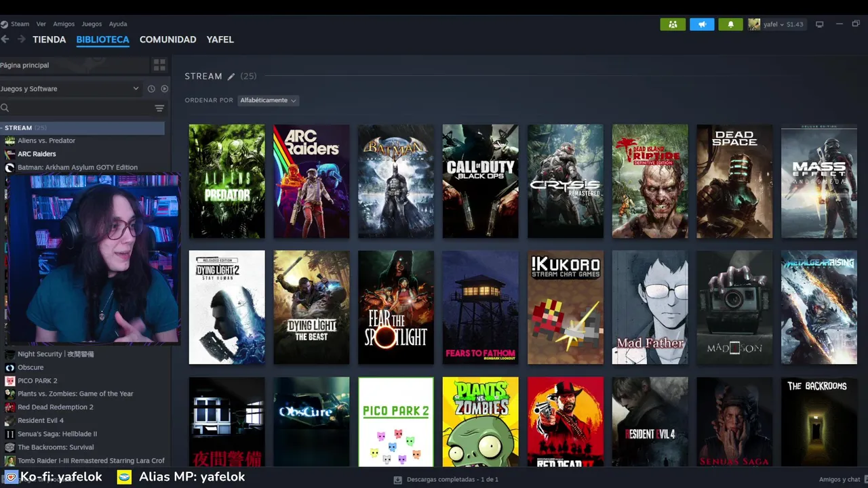Select Batman Arkham Asylum cover

(x=396, y=181)
